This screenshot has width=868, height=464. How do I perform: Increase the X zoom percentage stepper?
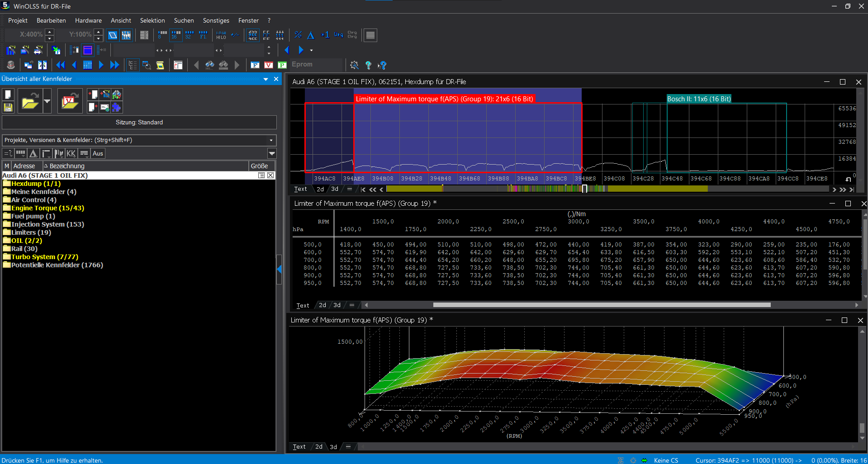[x=50, y=32]
